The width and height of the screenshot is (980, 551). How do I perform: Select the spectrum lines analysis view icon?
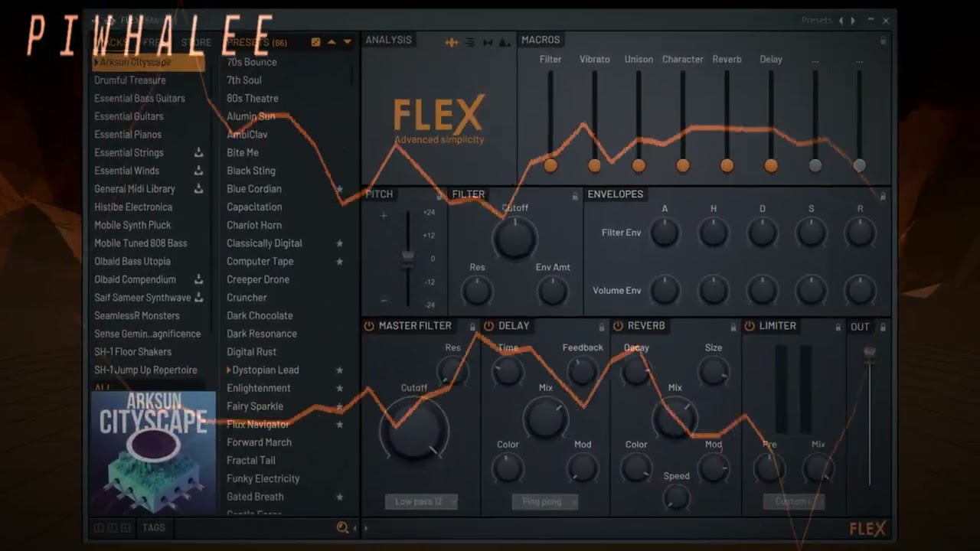click(x=470, y=42)
